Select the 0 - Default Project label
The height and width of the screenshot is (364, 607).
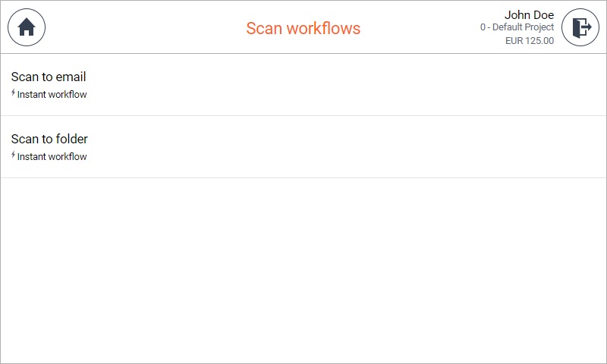517,27
